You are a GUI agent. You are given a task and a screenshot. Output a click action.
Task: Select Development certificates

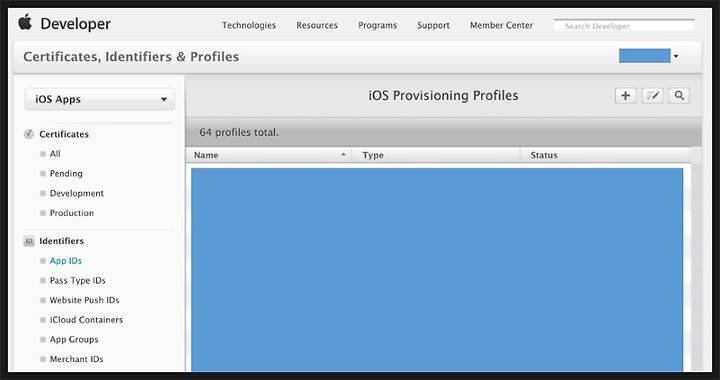(77, 193)
